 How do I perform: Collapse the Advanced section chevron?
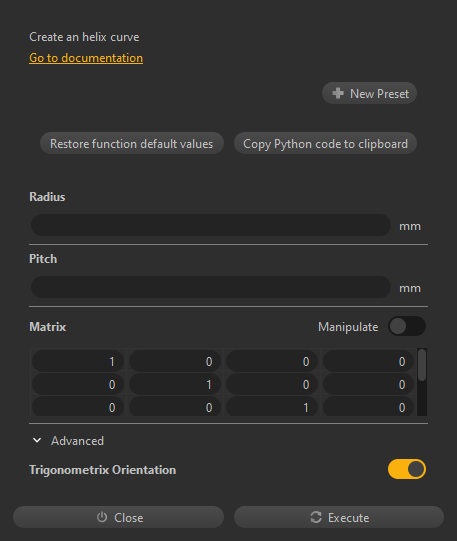tap(37, 440)
